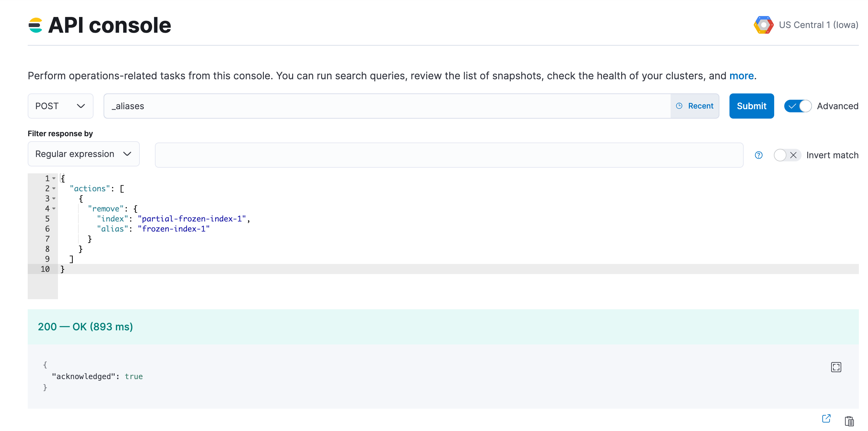Image resolution: width=868 pixels, height=431 pixels.
Task: Click the Elastic logo next to API console
Action: [x=35, y=24]
